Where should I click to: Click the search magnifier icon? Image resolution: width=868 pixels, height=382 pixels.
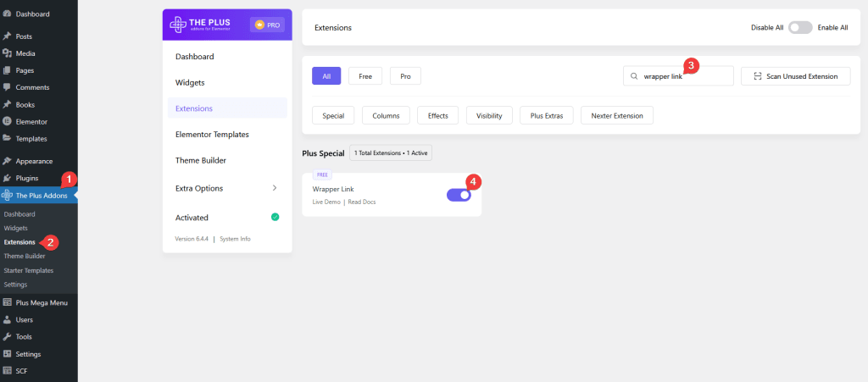pyautogui.click(x=634, y=76)
